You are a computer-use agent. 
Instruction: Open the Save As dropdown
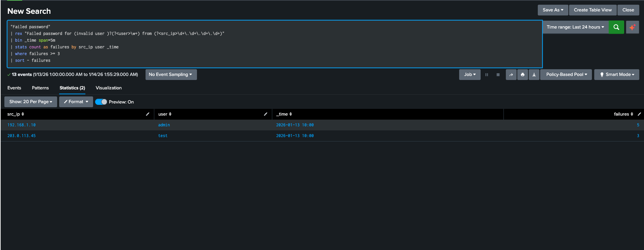[x=553, y=10]
